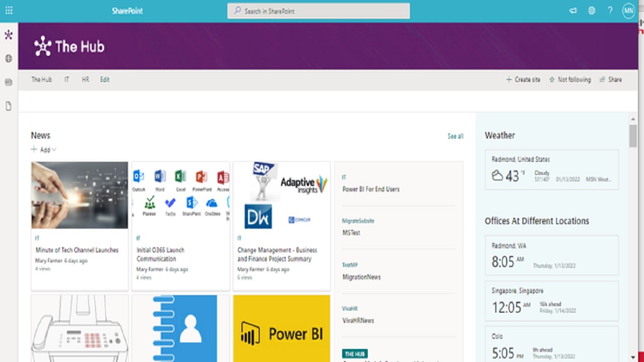This screenshot has width=644, height=362.
Task: Open The Hub navigation item
Action: coord(41,79)
